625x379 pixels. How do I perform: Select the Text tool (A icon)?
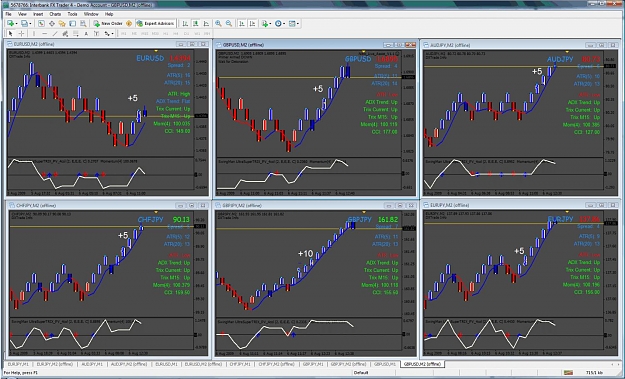[86, 34]
